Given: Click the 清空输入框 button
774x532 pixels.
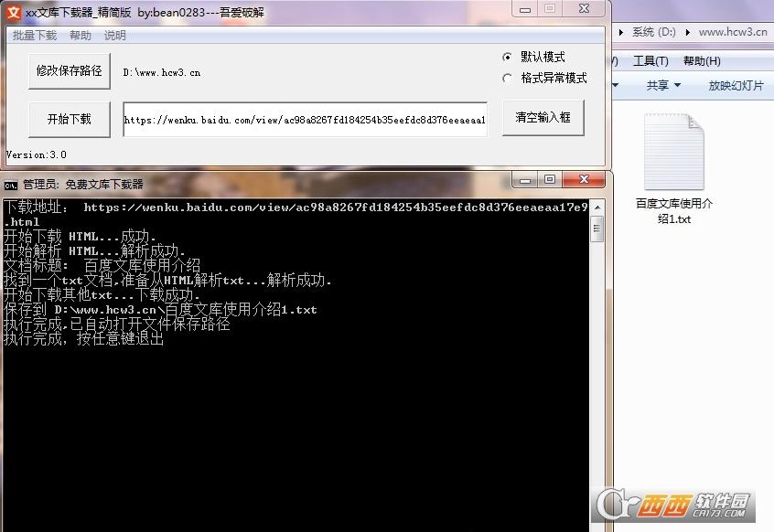Looking at the screenshot, I should (543, 117).
